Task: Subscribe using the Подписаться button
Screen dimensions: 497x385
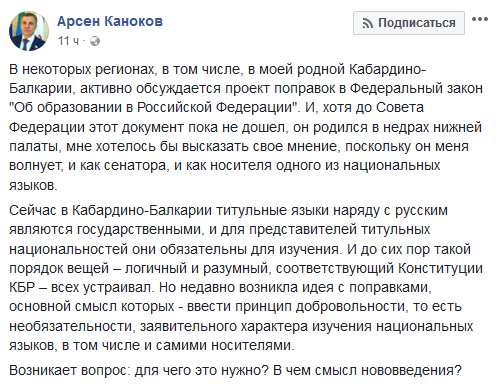Action: (409, 23)
